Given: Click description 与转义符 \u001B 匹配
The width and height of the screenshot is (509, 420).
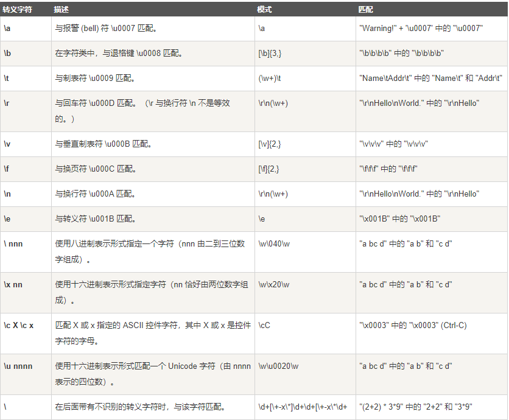Looking at the screenshot, I should click(96, 219).
